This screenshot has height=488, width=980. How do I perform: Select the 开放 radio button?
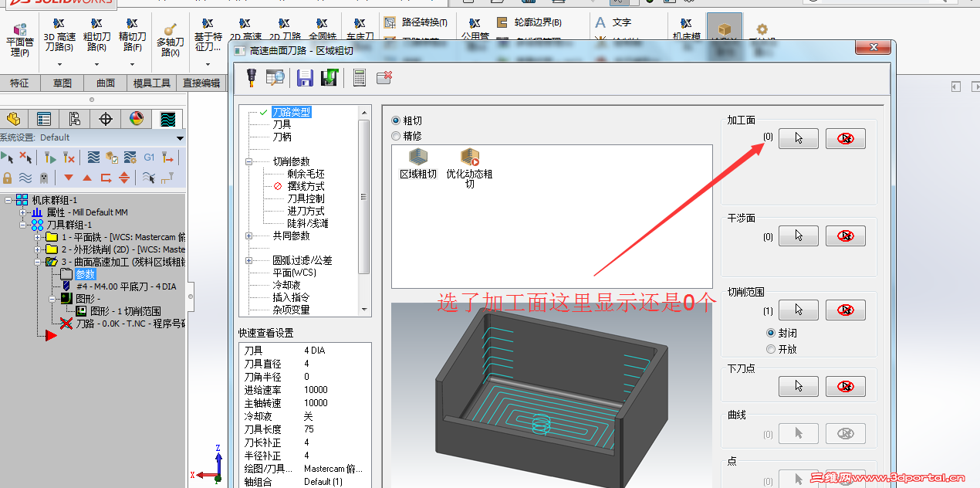click(x=771, y=349)
